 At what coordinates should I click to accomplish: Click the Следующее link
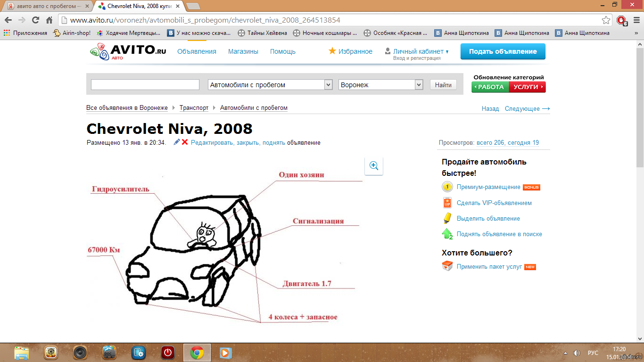527,108
